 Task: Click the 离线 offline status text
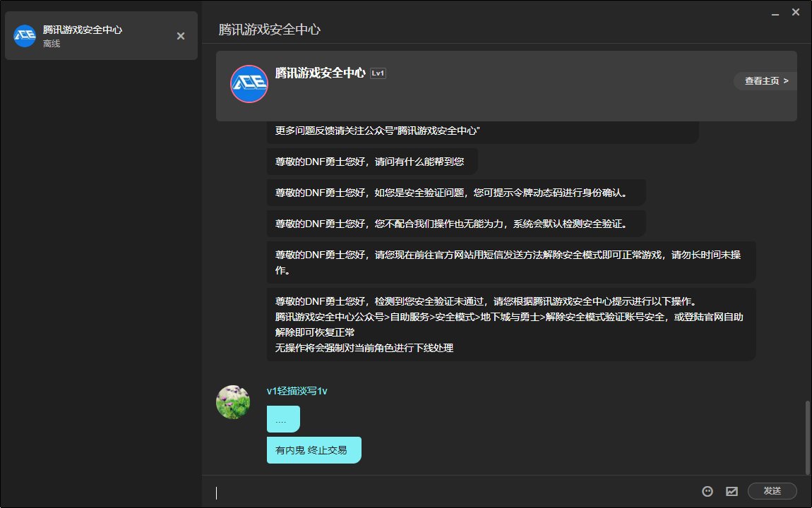[52, 44]
